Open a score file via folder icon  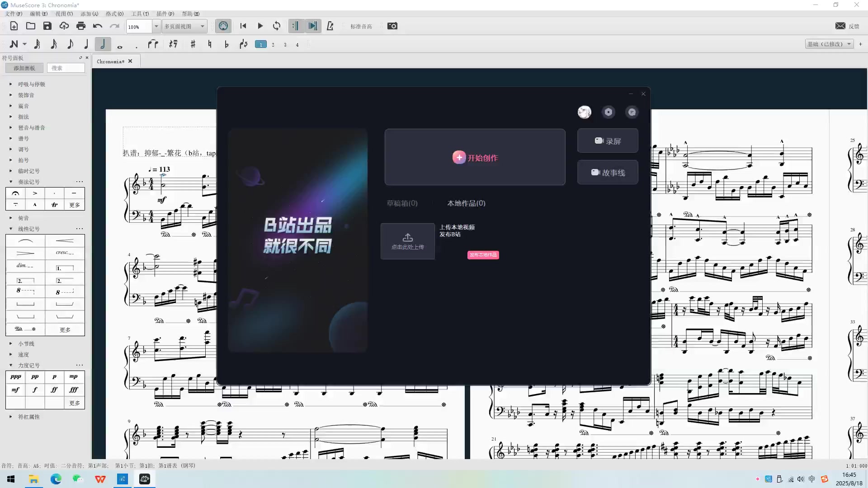point(31,26)
